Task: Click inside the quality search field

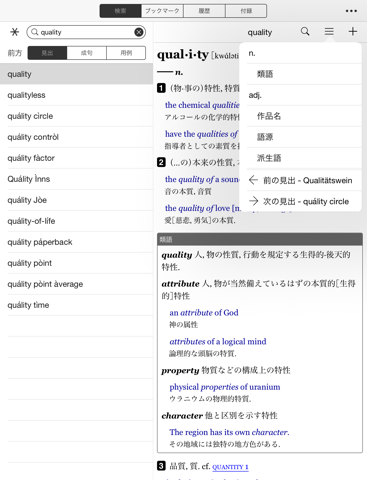Action: (86, 32)
